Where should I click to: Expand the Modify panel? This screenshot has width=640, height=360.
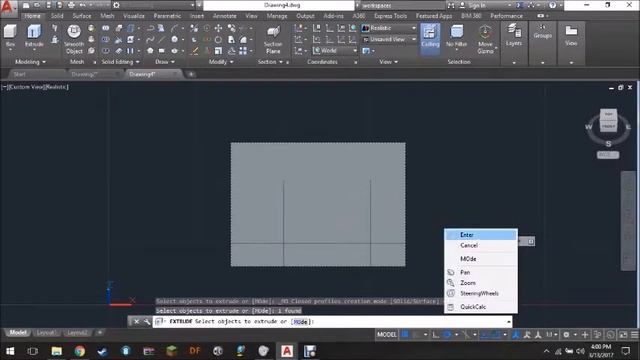point(221,62)
